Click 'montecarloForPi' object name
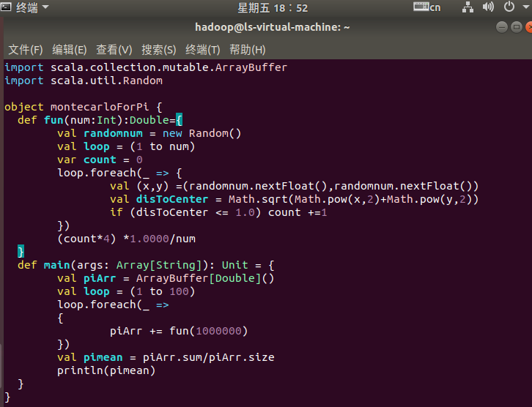The width and height of the screenshot is (532, 407). [100, 107]
